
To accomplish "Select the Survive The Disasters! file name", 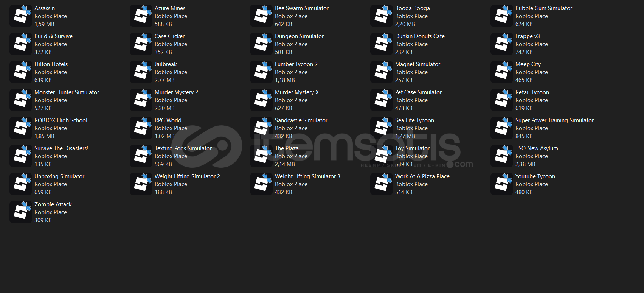I will pyautogui.click(x=61, y=148).
